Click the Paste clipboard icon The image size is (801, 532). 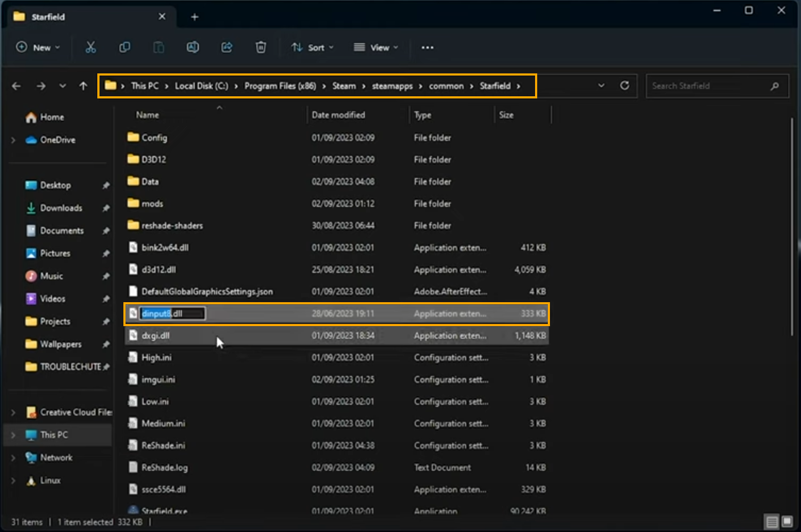coord(158,47)
